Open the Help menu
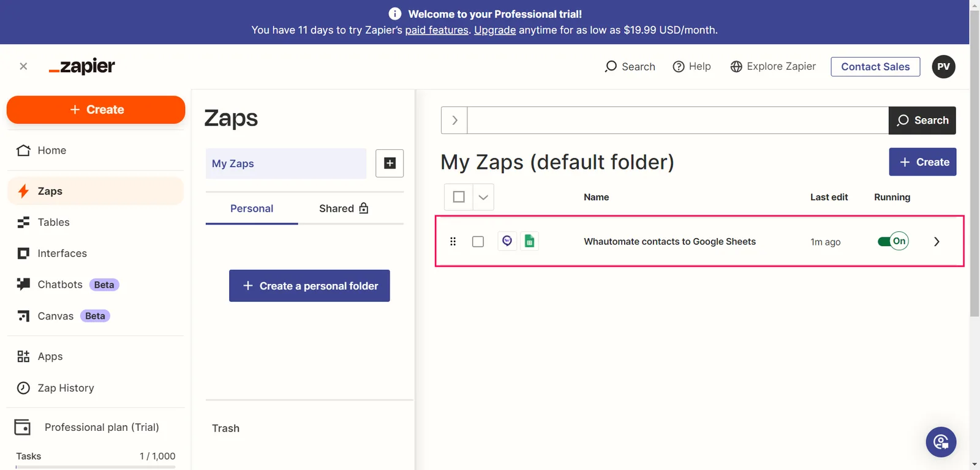The height and width of the screenshot is (470, 980). point(692,67)
